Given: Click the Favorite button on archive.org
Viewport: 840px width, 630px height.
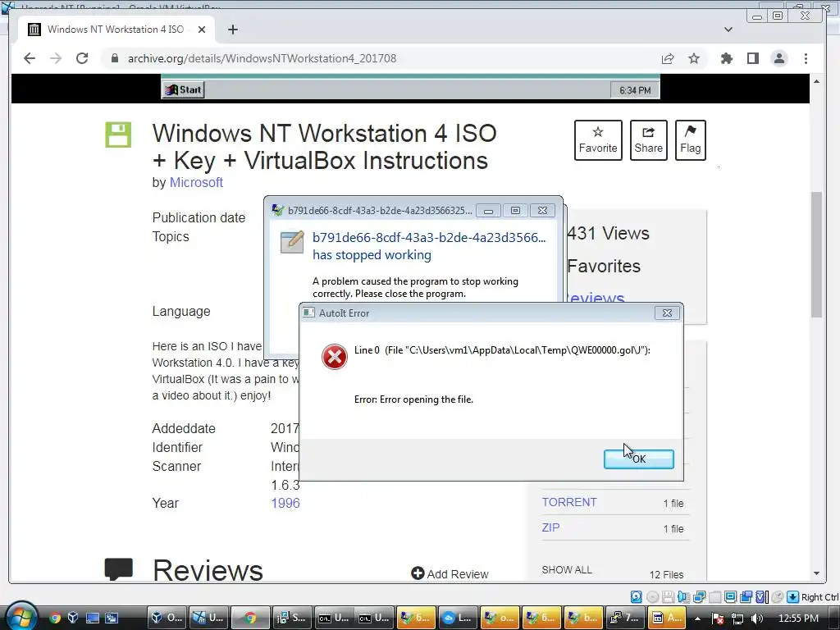Looking at the screenshot, I should [598, 140].
